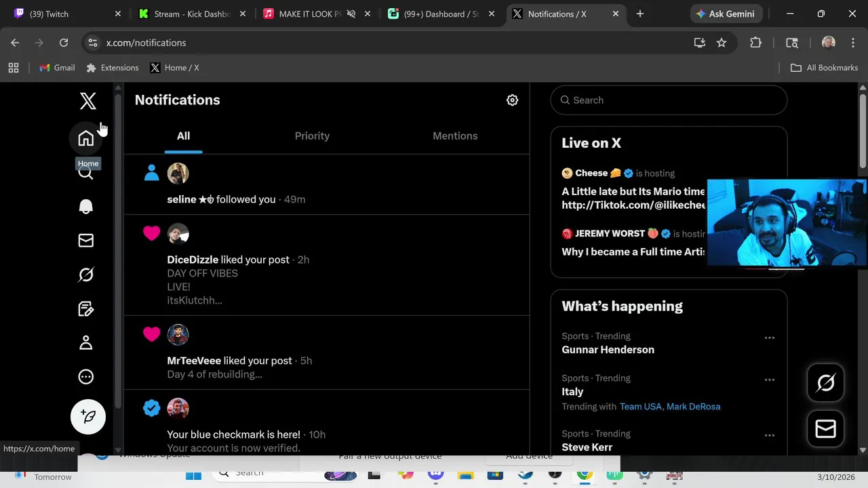
Task: Open JEREMY WORST's live broadcast
Action: point(633,243)
